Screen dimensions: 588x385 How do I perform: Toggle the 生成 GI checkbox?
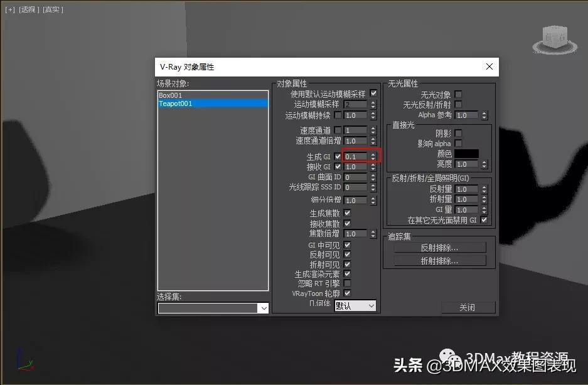point(338,156)
